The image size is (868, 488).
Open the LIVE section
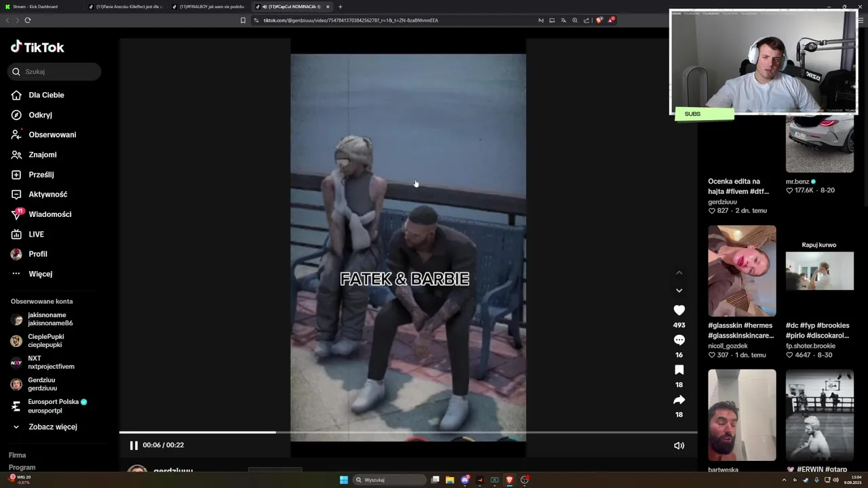[x=36, y=235]
